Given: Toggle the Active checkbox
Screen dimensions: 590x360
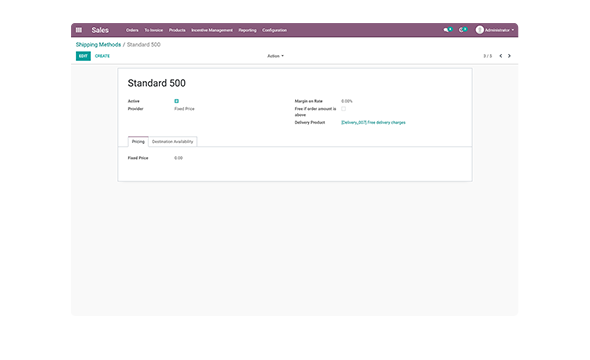Looking at the screenshot, I should (x=176, y=101).
